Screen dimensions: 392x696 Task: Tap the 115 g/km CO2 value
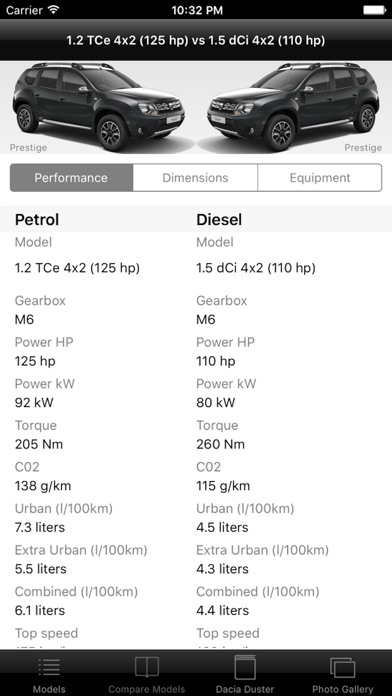point(223,486)
